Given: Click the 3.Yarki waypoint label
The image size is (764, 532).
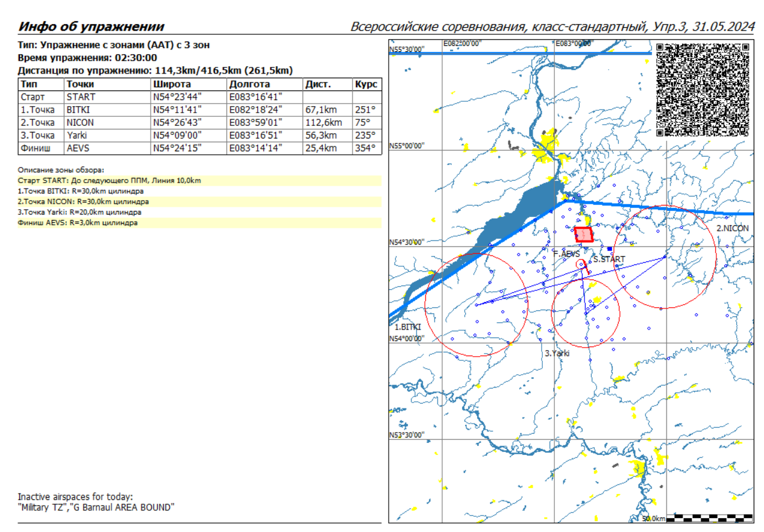Looking at the screenshot, I should (557, 354).
